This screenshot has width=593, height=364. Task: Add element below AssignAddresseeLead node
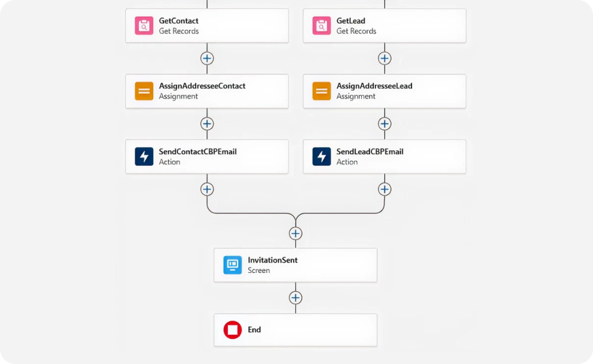[x=384, y=123]
